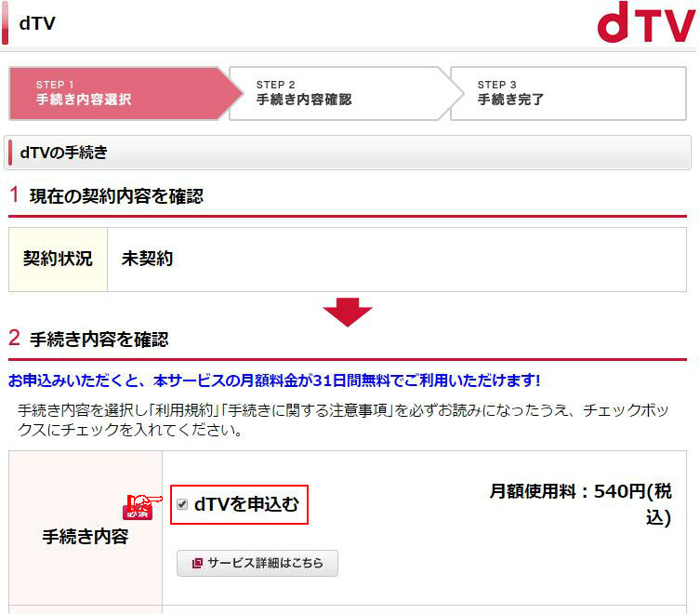Viewport: 700px width, 614px height.
Task: Click the dTVを申込む label text
Action: tap(246, 504)
